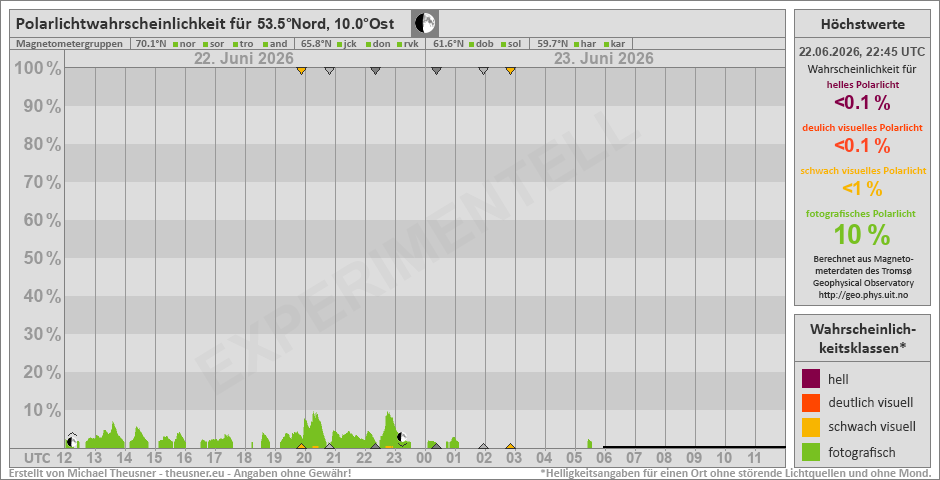Image resolution: width=940 pixels, height=480 pixels.
Task: Select top light gray triangle marker at 21 UTC
Action: pyautogui.click(x=329, y=71)
